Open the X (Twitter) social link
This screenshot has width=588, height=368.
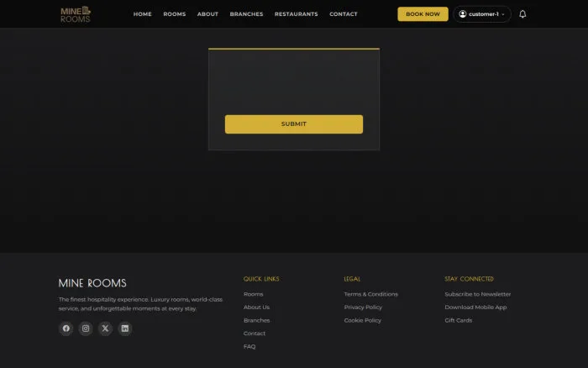(105, 329)
